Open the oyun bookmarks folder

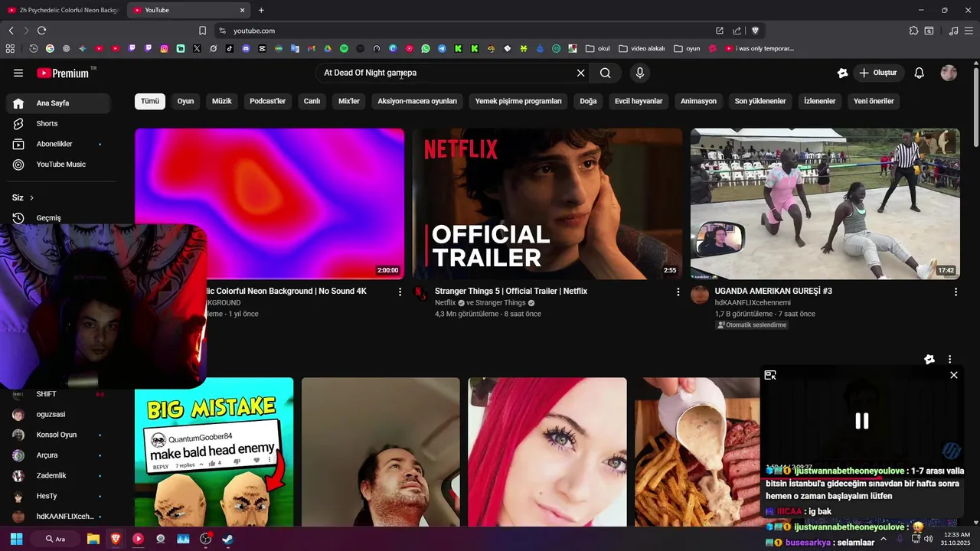(x=687, y=48)
